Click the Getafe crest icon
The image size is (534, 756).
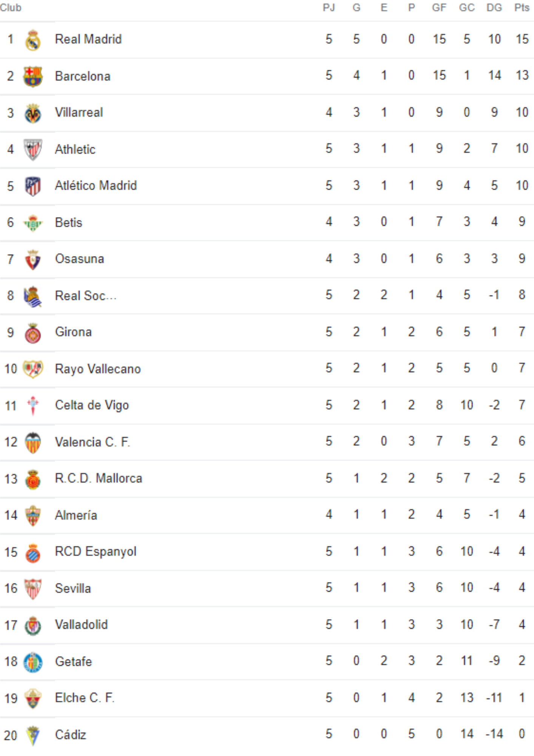pyautogui.click(x=33, y=662)
